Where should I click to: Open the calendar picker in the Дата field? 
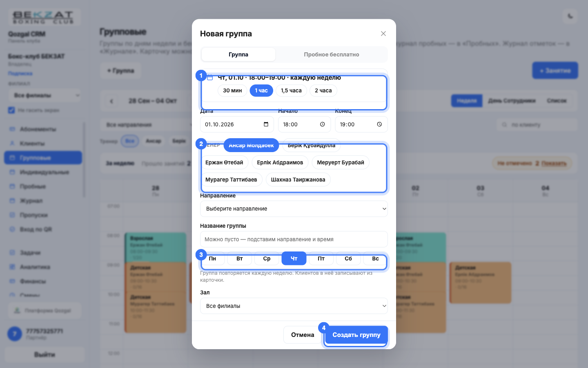click(x=266, y=124)
